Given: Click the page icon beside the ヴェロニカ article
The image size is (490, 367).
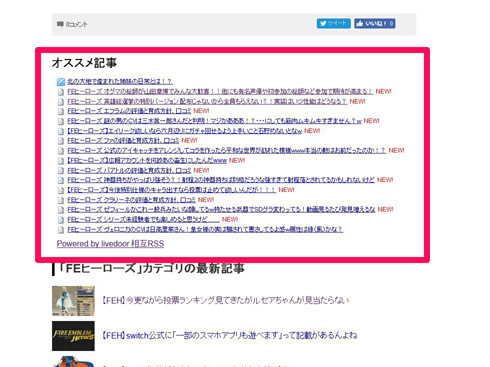Looking at the screenshot, I should tap(61, 230).
